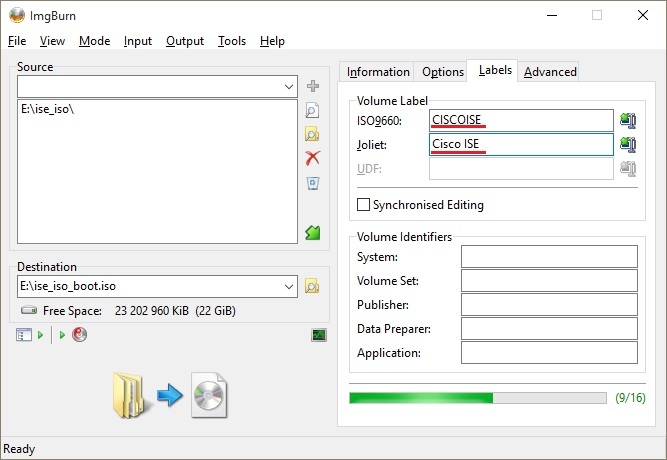Click the ISO9660 volume label field
Image resolution: width=667 pixels, height=460 pixels.
[x=521, y=120]
